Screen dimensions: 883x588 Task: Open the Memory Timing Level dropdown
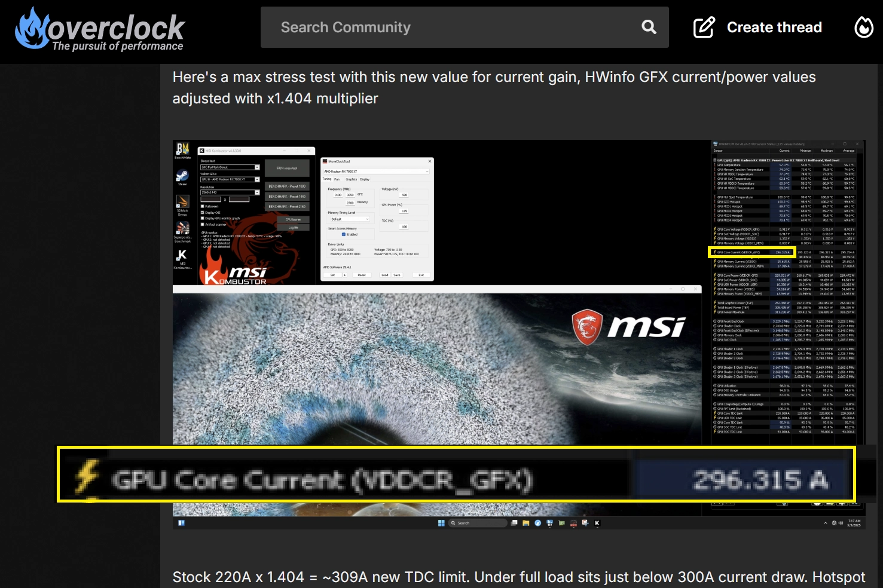(x=349, y=219)
